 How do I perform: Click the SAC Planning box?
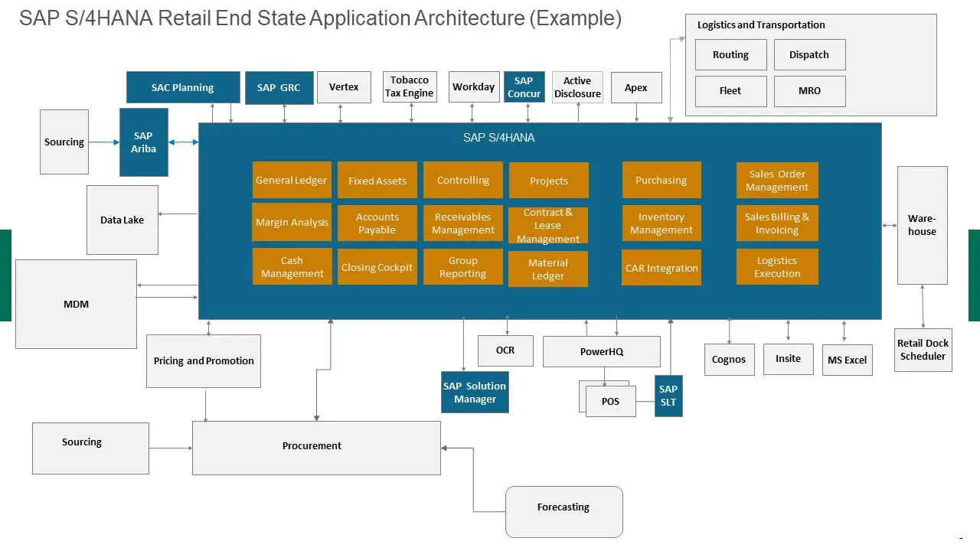point(181,87)
